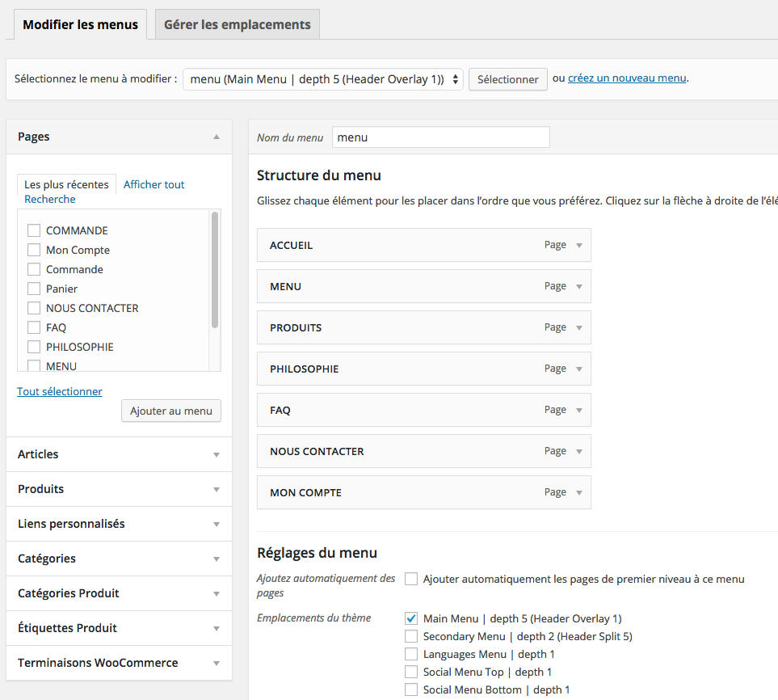Viewport: 778px width, 700px height.
Task: Open the menu selection dropdown
Action: (323, 79)
